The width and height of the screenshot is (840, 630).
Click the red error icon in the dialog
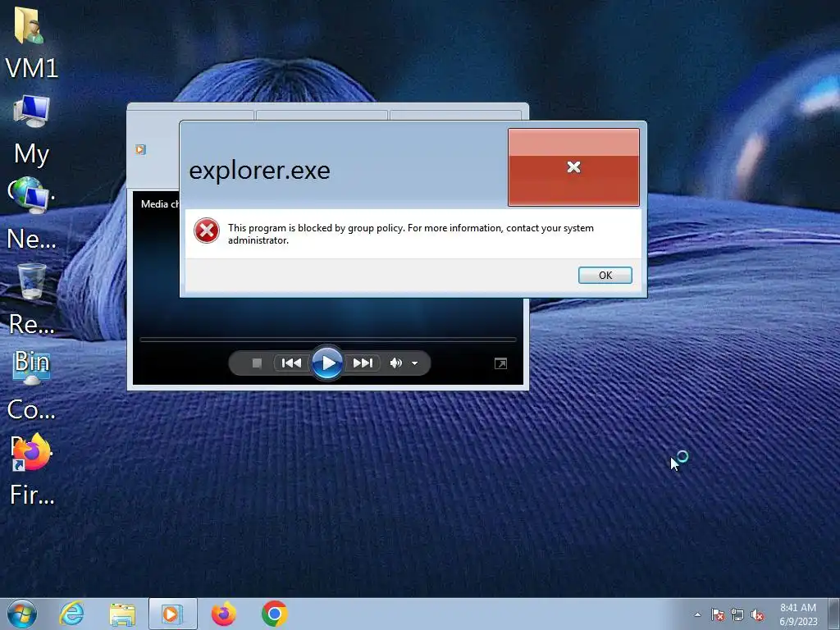207,231
